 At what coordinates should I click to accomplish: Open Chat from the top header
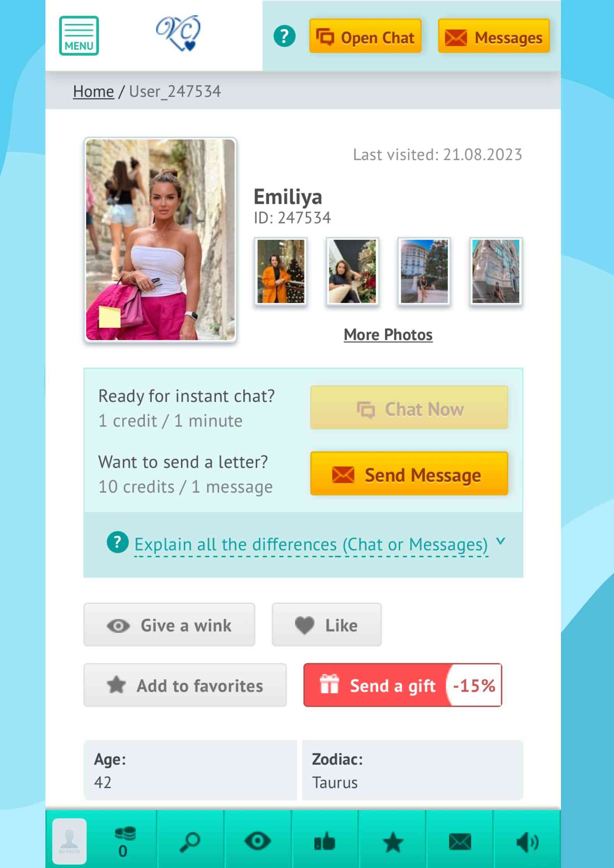coord(365,36)
